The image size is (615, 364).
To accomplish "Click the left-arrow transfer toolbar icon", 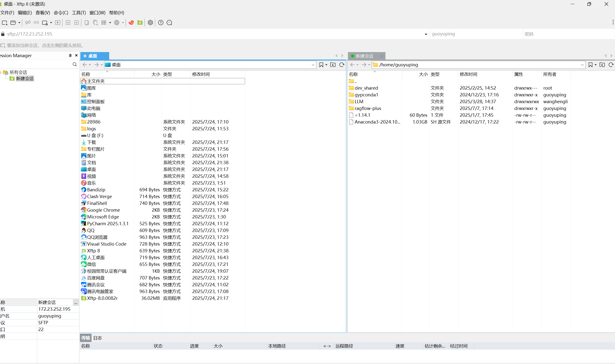I will (68, 23).
